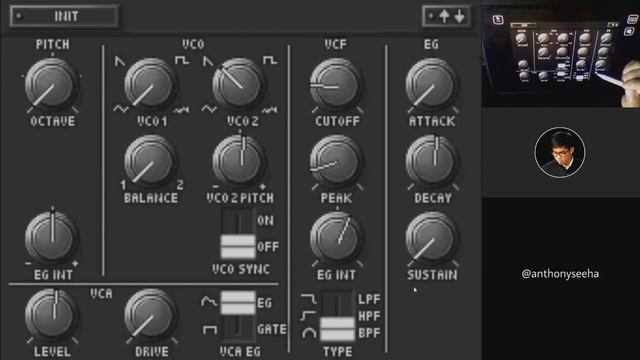Click the VCA LEVEL knob
This screenshot has height=360, width=640.
coord(51,315)
